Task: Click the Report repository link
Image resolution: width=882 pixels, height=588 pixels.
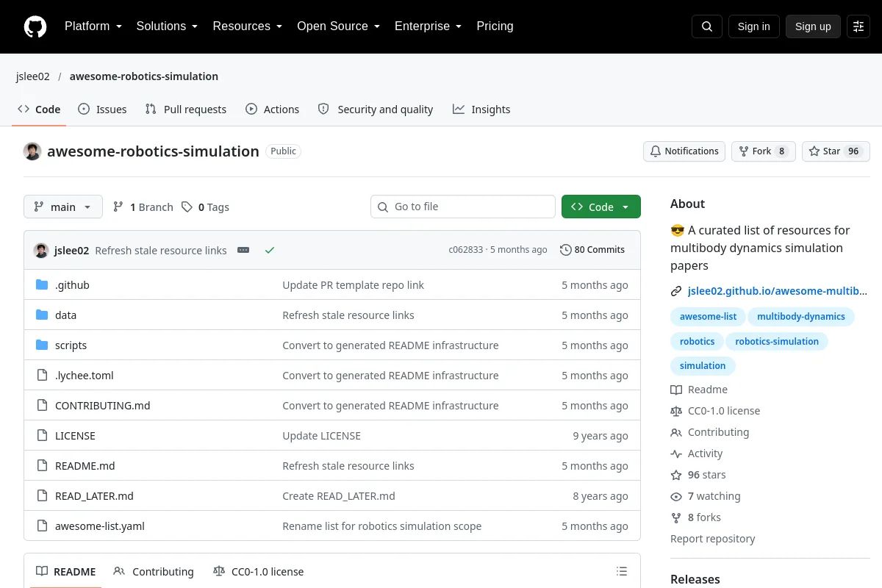Action: [x=713, y=539]
